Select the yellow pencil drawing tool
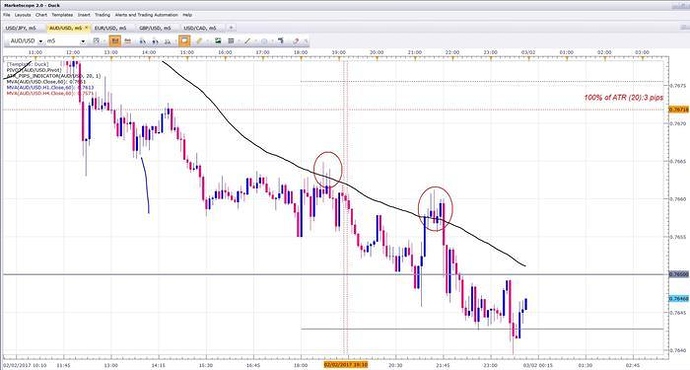 199,41
